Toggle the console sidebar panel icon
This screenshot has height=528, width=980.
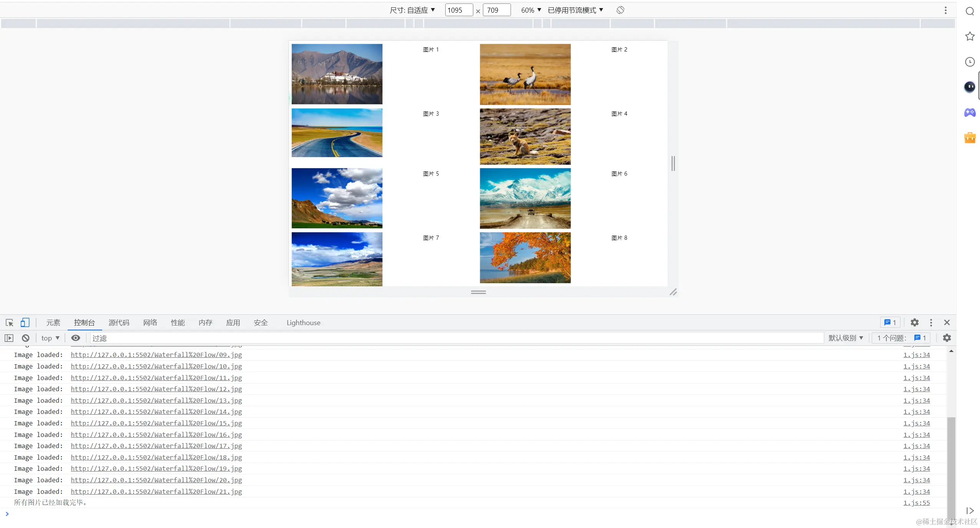pos(9,338)
